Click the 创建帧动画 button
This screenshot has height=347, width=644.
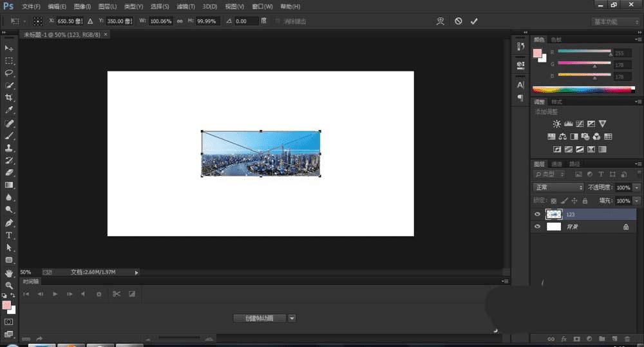point(259,318)
